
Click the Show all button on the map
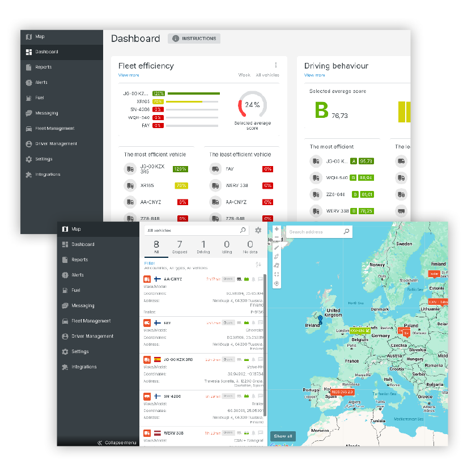click(283, 436)
